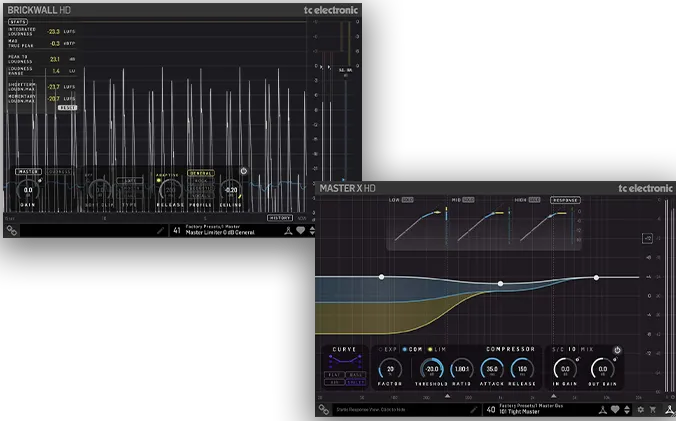Image resolution: width=676 pixels, height=421 pixels.
Task: Click the Curve shape graphic in Master X HD
Action: pyautogui.click(x=345, y=361)
